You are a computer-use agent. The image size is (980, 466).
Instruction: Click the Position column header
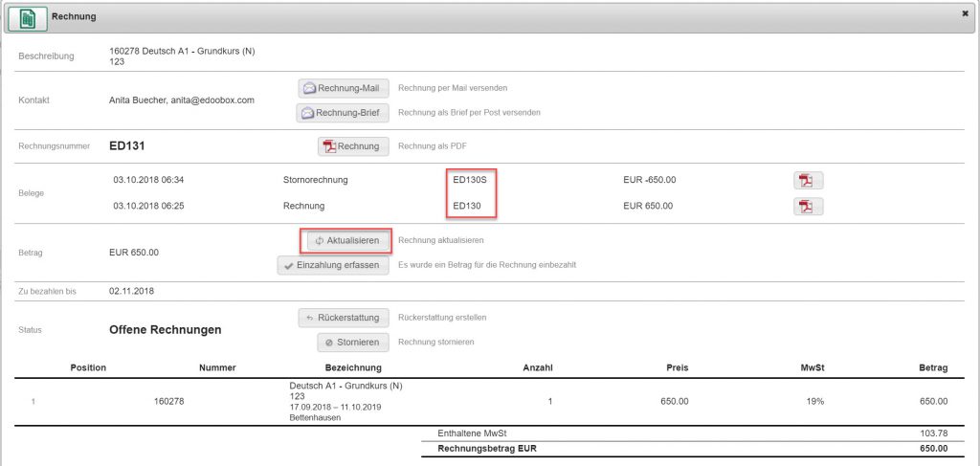(x=88, y=367)
